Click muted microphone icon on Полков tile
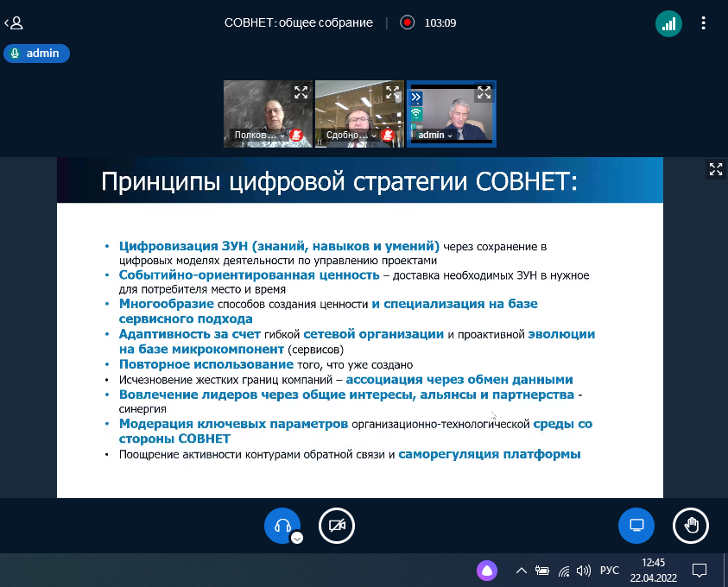Screen dimensions: 728x587 click(x=296, y=135)
